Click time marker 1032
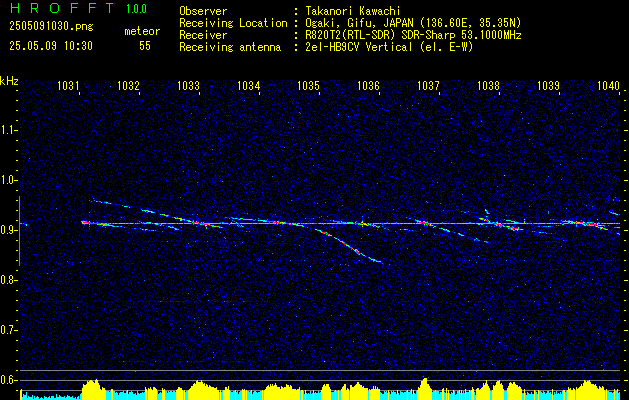This screenshot has width=629, height=400. (128, 85)
